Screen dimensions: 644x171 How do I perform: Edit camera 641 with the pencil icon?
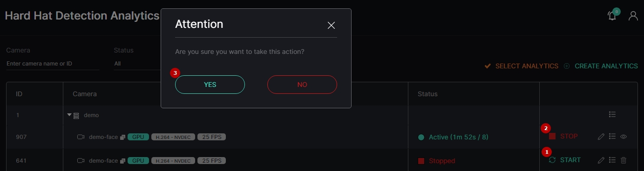tap(601, 160)
